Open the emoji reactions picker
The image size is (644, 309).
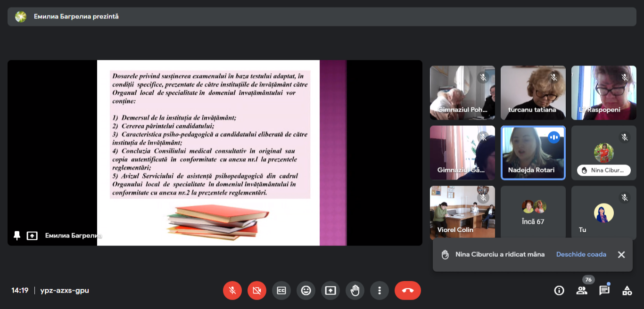tap(306, 291)
